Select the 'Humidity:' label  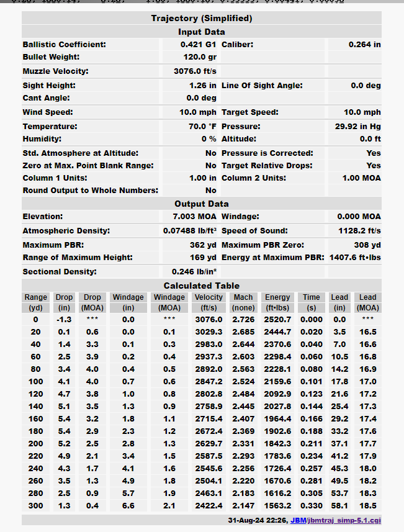[x=42, y=139]
